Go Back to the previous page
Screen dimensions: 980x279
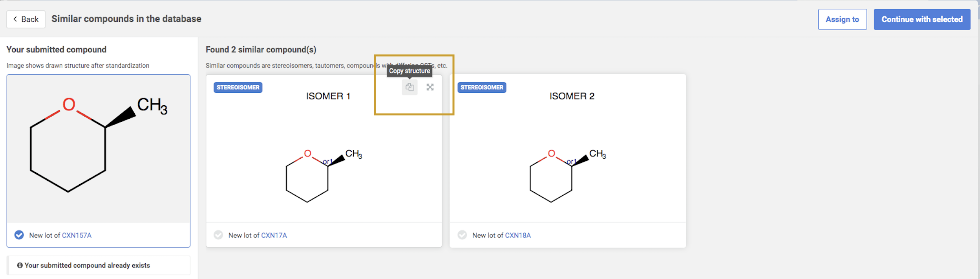26,19
